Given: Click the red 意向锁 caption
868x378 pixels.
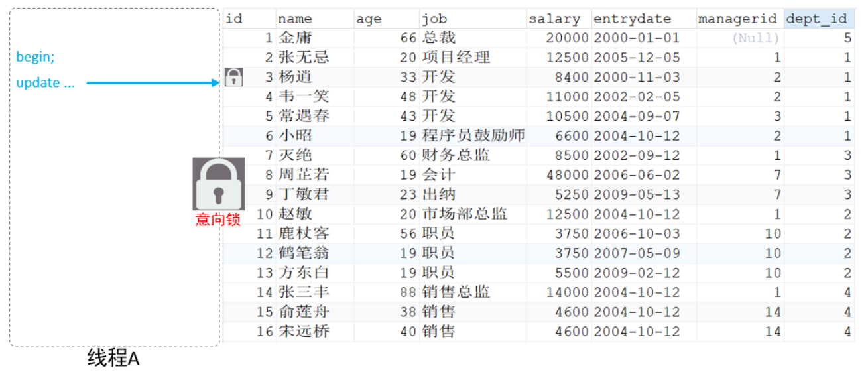Looking at the screenshot, I should coord(217,220).
